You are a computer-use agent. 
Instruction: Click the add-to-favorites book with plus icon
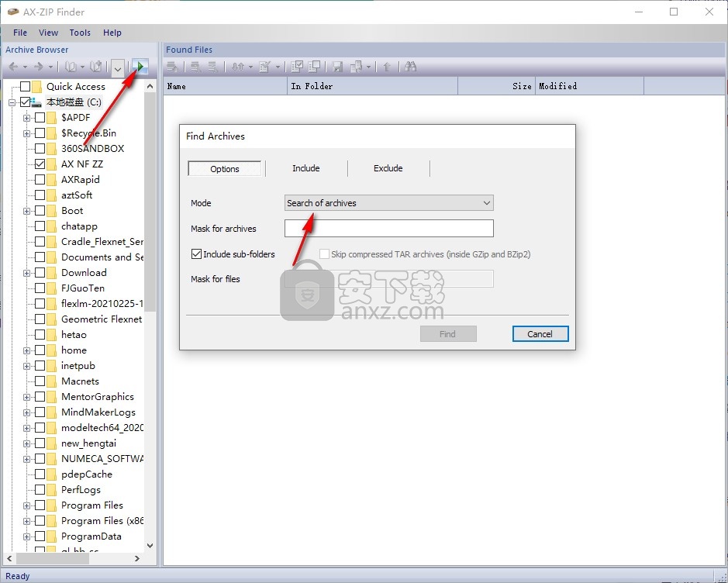(95, 67)
